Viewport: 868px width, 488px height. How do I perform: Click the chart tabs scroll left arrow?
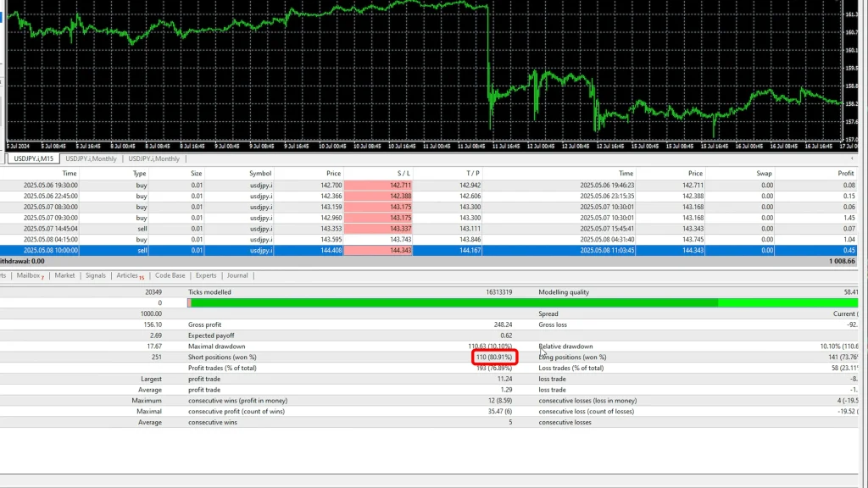[853, 158]
